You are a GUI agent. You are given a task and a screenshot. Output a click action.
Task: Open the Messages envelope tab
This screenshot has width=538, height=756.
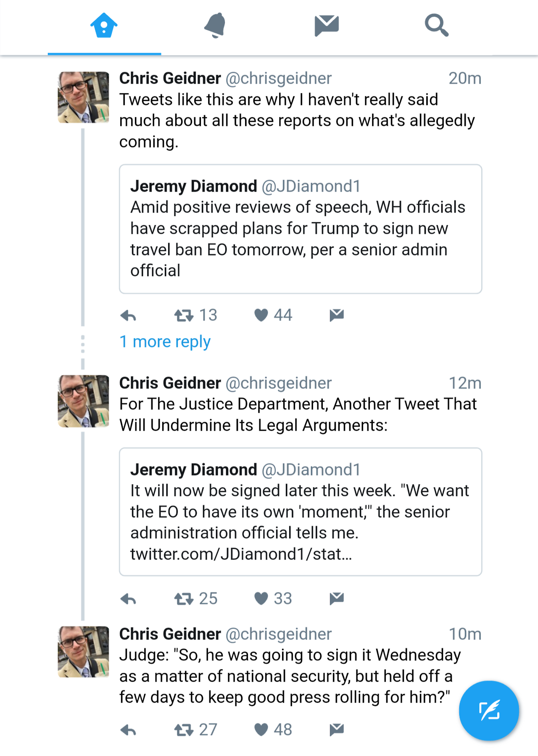pyautogui.click(x=327, y=26)
